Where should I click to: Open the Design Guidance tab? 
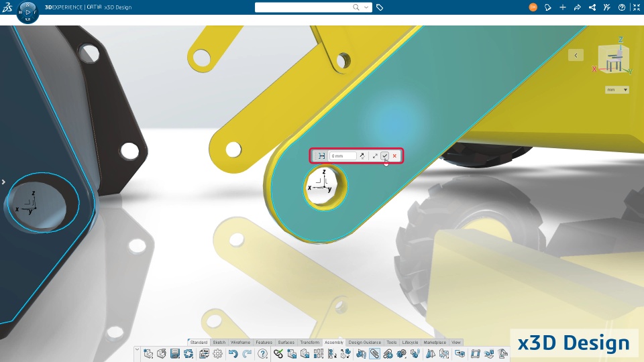pos(365,343)
